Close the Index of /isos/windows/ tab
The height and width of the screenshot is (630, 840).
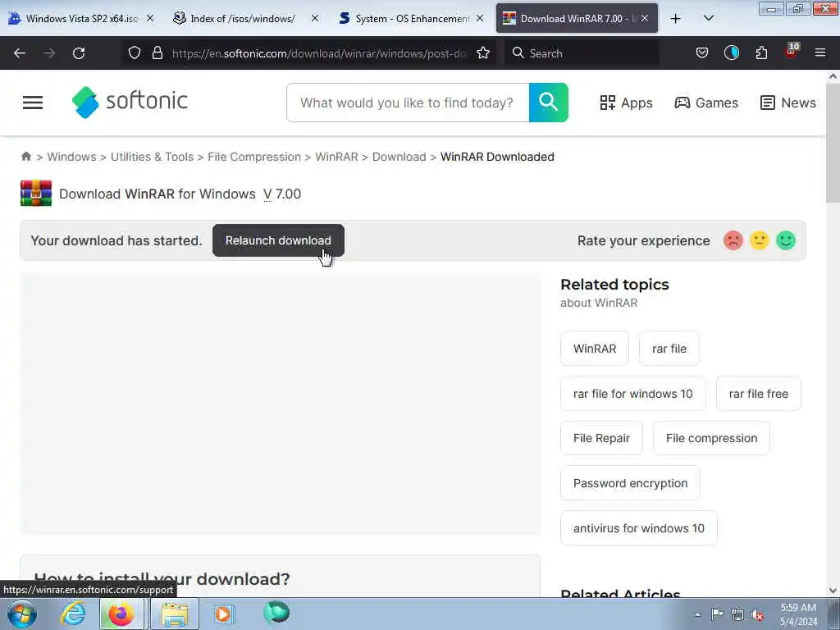[x=315, y=18]
